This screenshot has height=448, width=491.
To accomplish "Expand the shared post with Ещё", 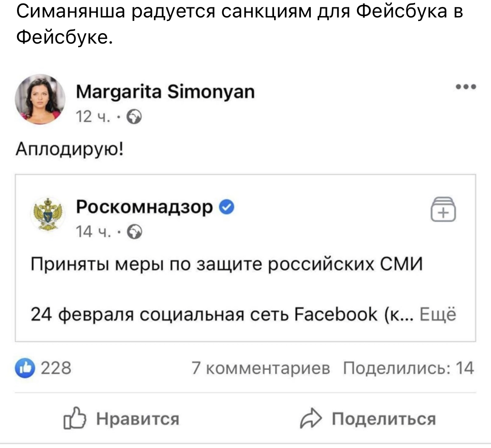I will click(438, 314).
